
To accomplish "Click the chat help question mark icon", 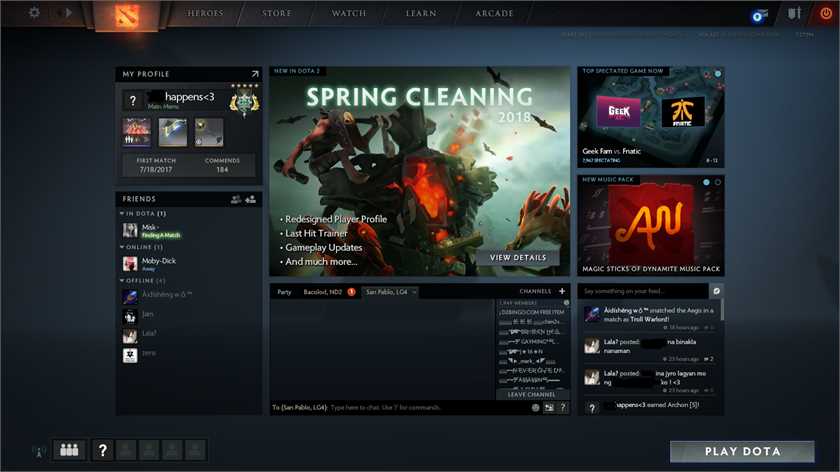I will tap(563, 408).
